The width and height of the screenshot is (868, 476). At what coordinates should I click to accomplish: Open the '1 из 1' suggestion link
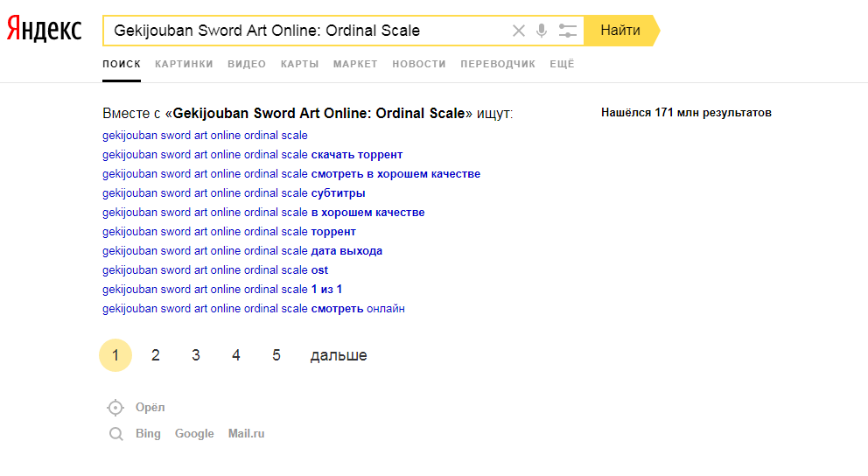click(x=222, y=289)
